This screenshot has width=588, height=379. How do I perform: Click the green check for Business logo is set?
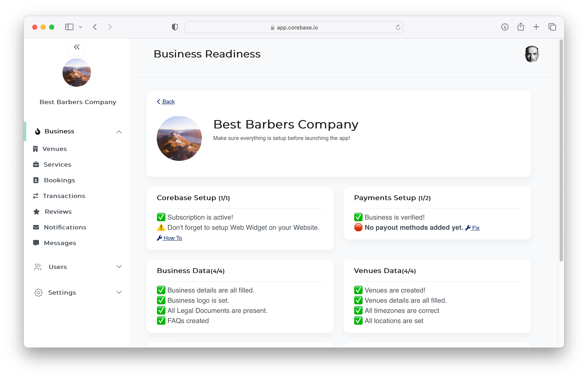pos(161,300)
